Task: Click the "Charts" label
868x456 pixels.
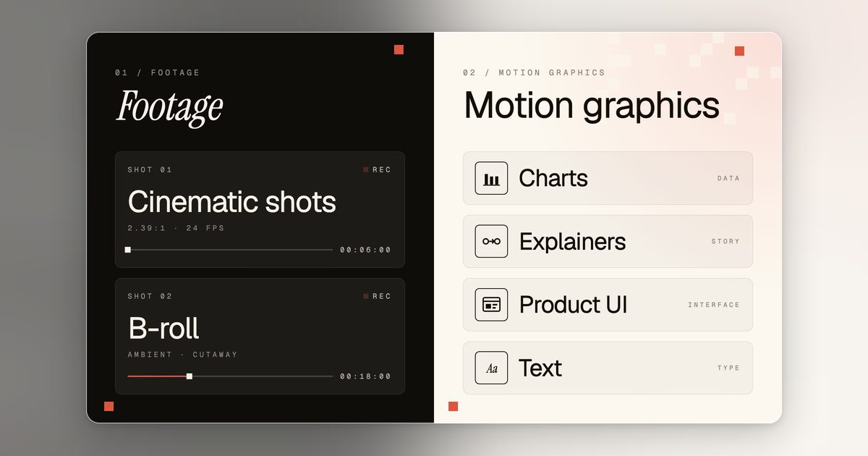Action: [553, 178]
